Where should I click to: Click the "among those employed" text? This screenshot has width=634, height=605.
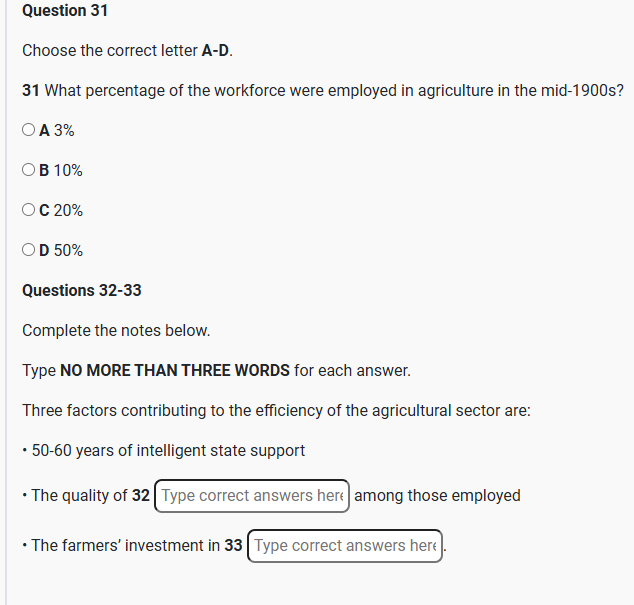(437, 496)
